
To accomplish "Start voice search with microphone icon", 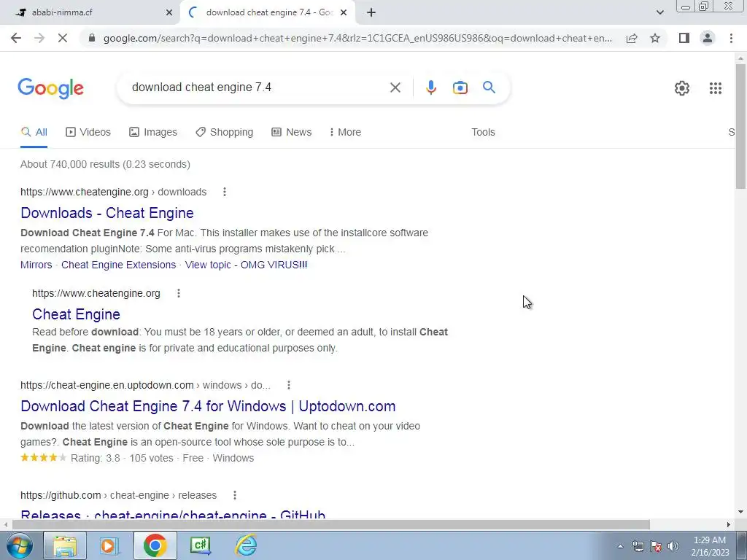I will point(430,87).
